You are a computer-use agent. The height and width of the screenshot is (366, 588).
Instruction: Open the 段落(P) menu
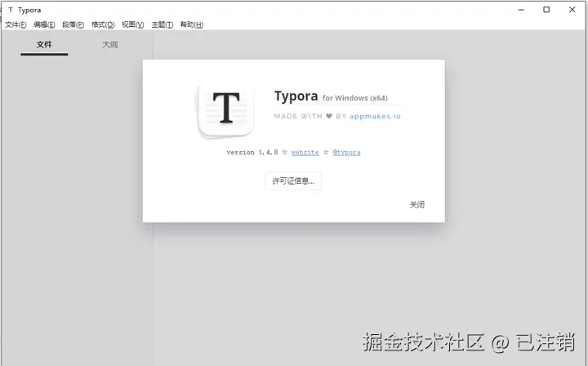(x=73, y=25)
